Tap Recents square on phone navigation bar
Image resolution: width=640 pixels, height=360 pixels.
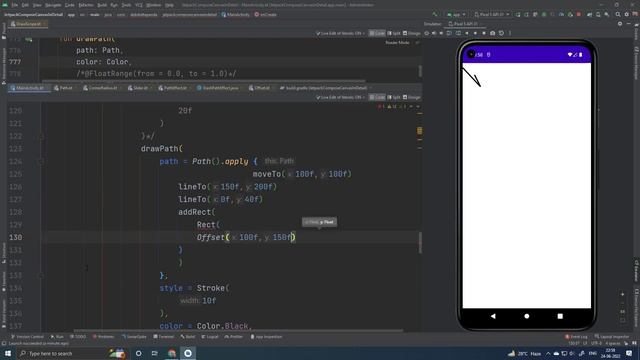(560, 316)
